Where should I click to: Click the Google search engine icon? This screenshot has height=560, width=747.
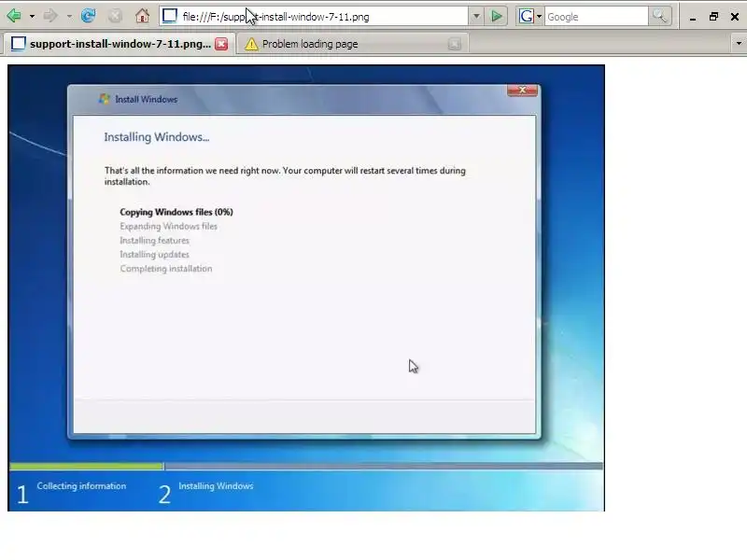[x=526, y=16]
